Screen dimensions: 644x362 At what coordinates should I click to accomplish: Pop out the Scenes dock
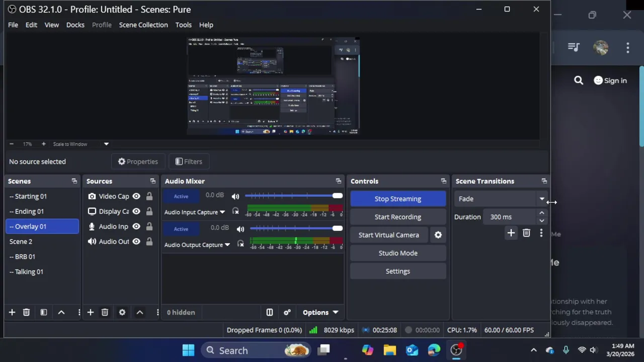pyautogui.click(x=74, y=181)
